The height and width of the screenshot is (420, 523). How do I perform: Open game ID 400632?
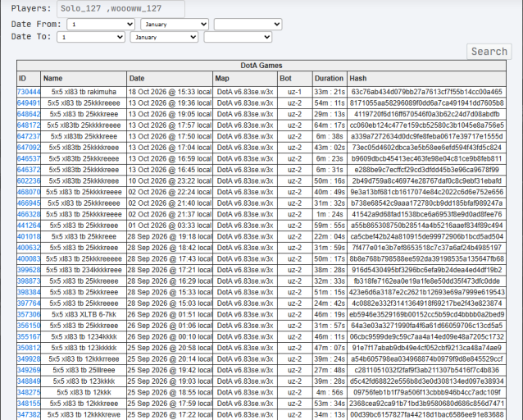click(x=29, y=248)
